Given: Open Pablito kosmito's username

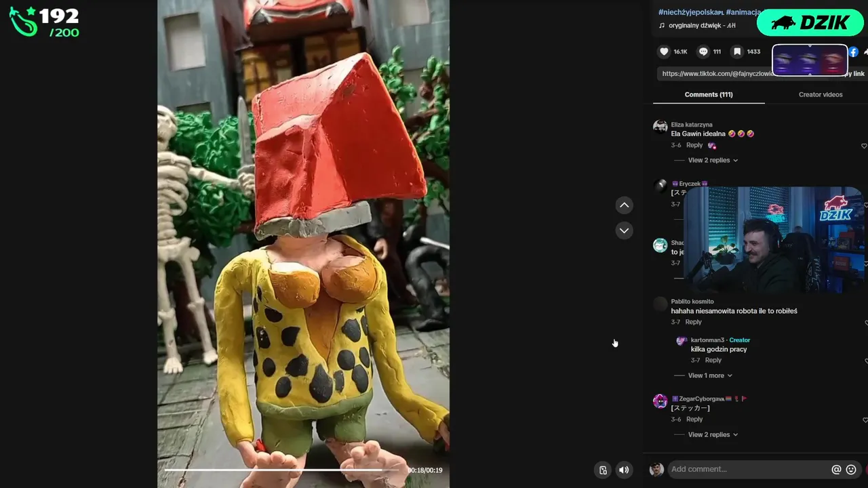Looking at the screenshot, I should [692, 302].
